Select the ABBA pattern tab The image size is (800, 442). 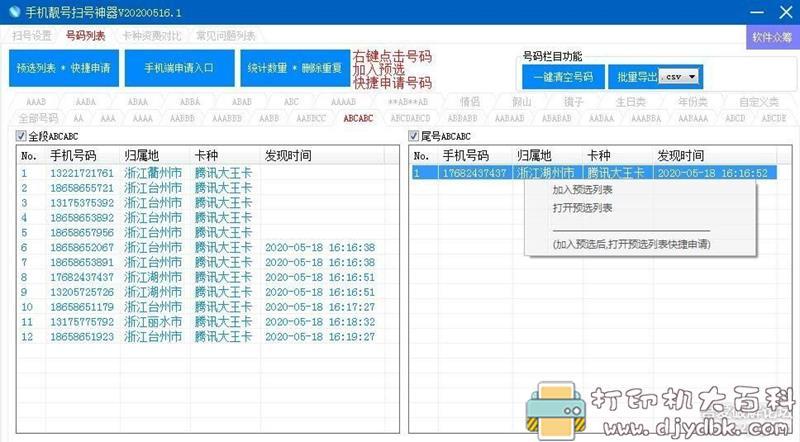190,102
